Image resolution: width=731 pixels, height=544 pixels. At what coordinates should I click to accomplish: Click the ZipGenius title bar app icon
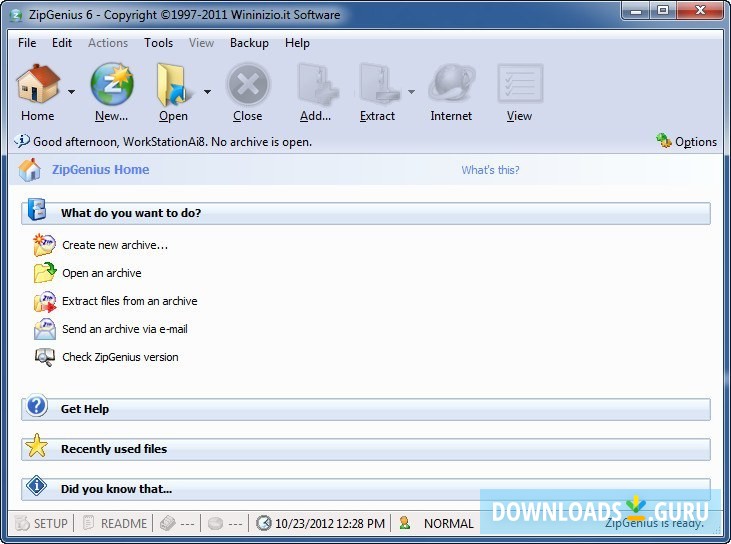coord(17,15)
